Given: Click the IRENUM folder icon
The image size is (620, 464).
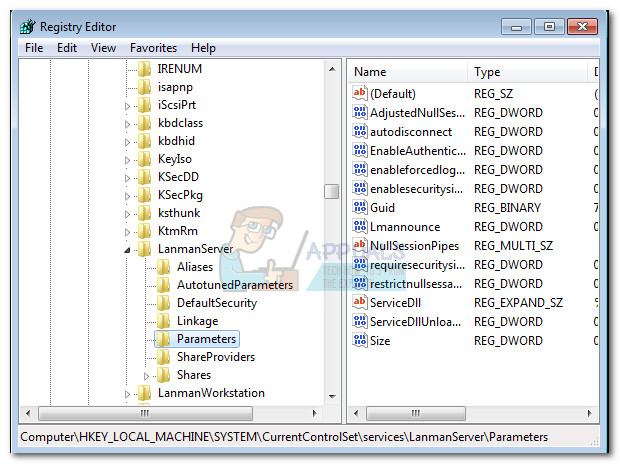Looking at the screenshot, I should click(x=145, y=69).
